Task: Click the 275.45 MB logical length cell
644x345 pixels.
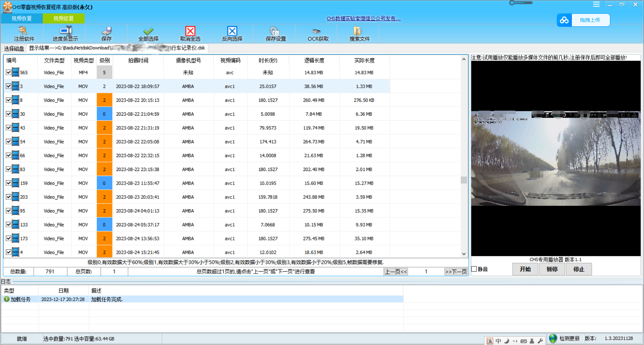Action: [x=314, y=238]
